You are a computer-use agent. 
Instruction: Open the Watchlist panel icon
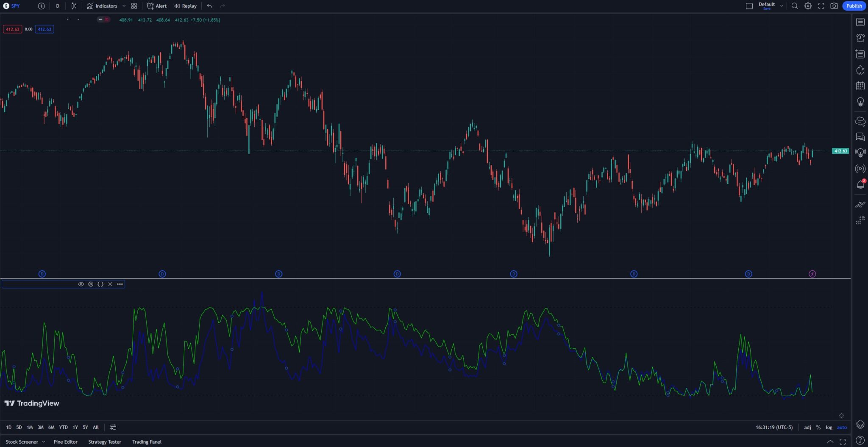860,22
